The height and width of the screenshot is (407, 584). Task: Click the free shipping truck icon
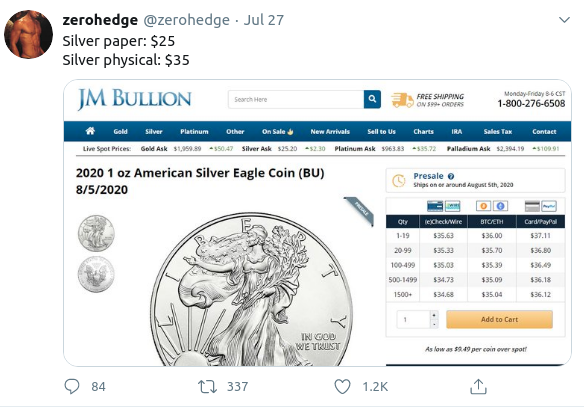402,100
